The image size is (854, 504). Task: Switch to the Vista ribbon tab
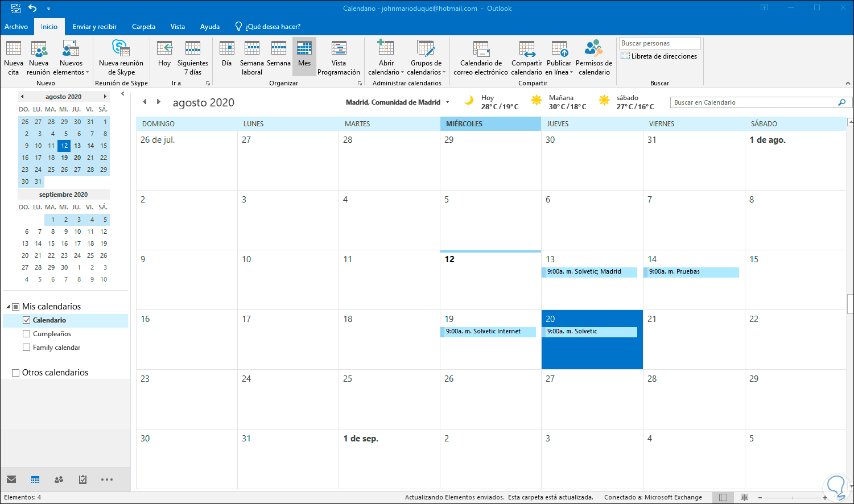point(178,27)
